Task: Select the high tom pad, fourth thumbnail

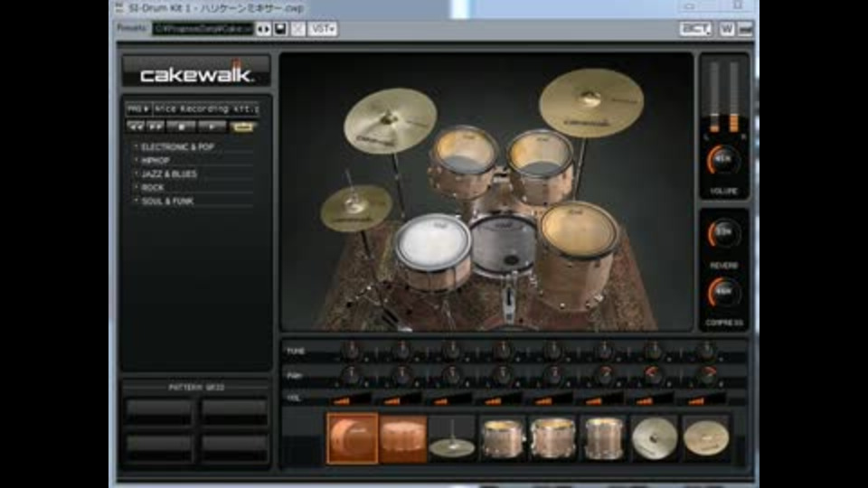Action: click(x=503, y=437)
